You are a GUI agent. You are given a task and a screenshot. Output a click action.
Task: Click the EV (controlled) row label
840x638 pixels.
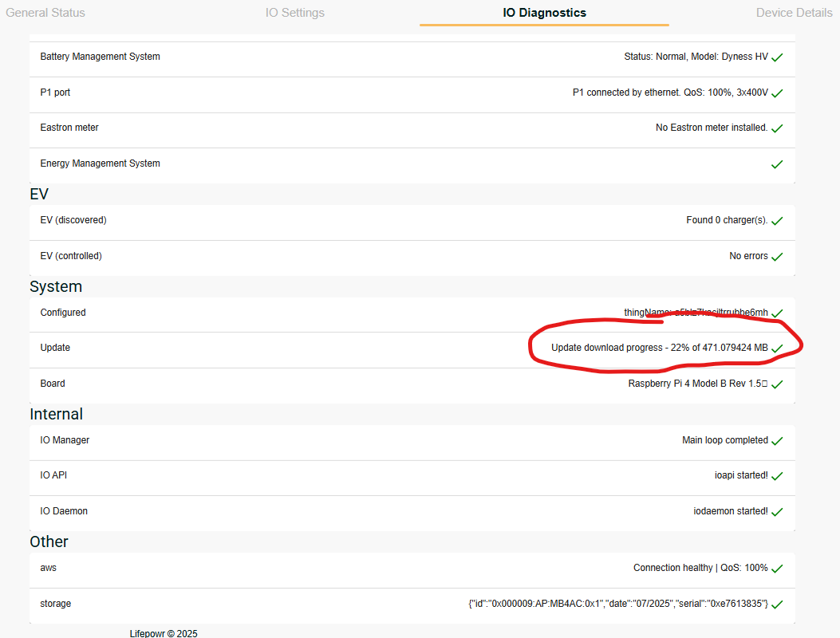click(x=71, y=256)
